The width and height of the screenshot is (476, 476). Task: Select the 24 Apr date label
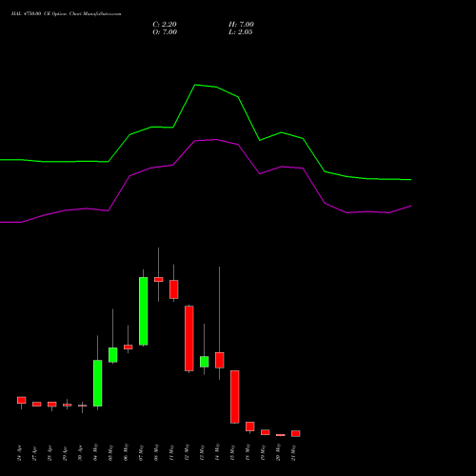pyautogui.click(x=19, y=453)
